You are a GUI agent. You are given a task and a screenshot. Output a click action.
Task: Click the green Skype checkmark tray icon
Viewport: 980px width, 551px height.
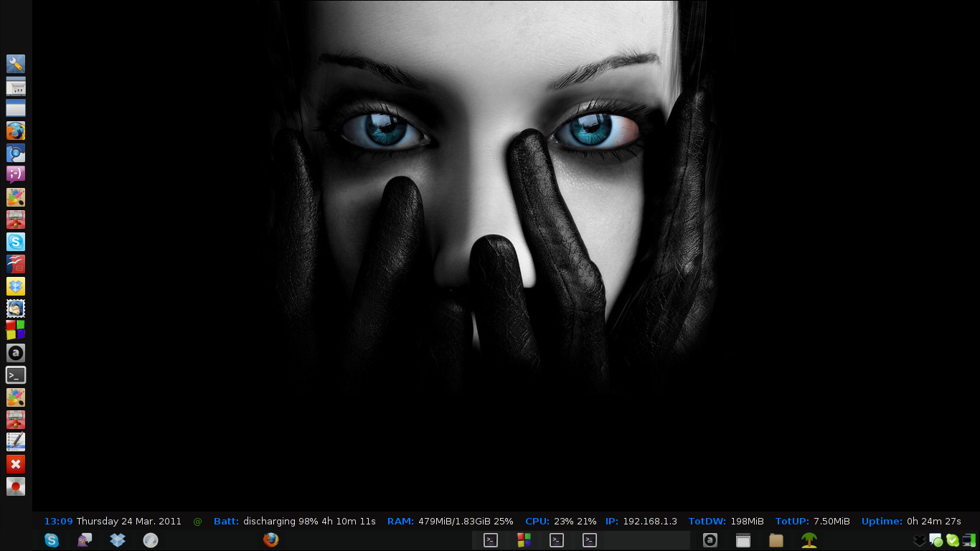[x=953, y=540]
